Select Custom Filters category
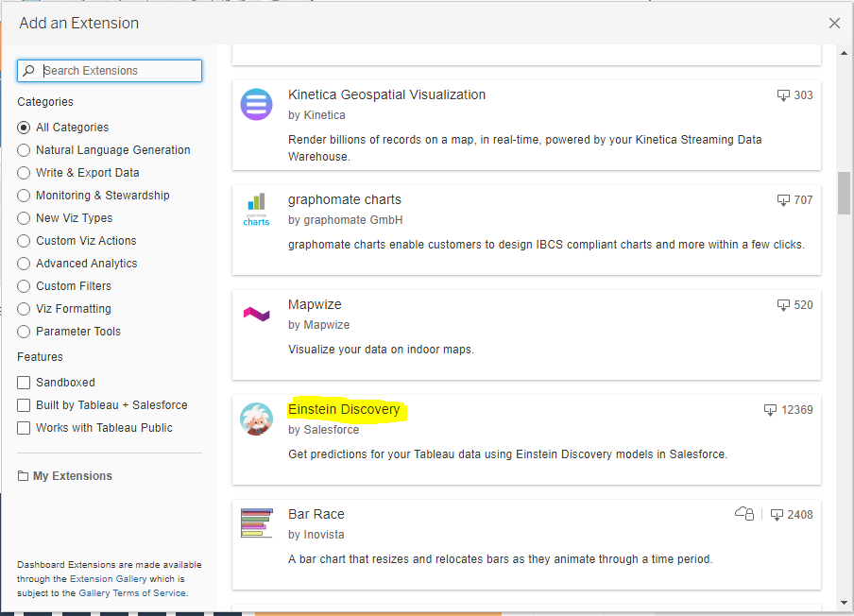 (x=24, y=286)
